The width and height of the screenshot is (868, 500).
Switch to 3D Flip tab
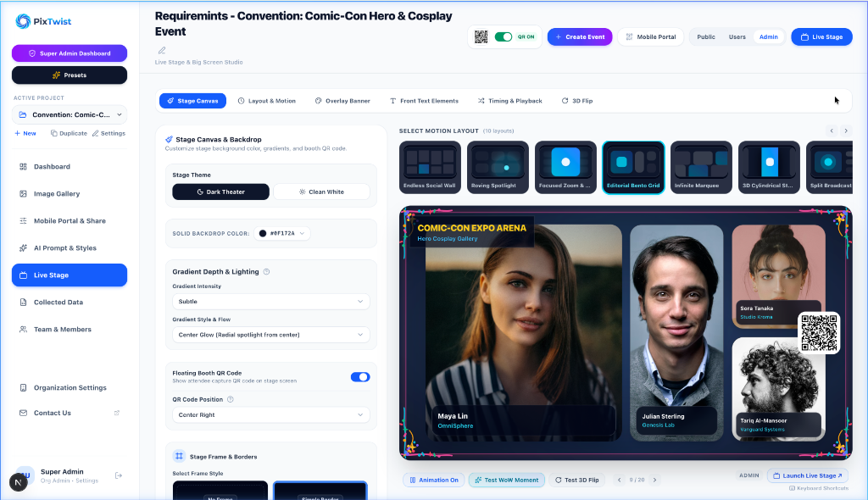[576, 101]
